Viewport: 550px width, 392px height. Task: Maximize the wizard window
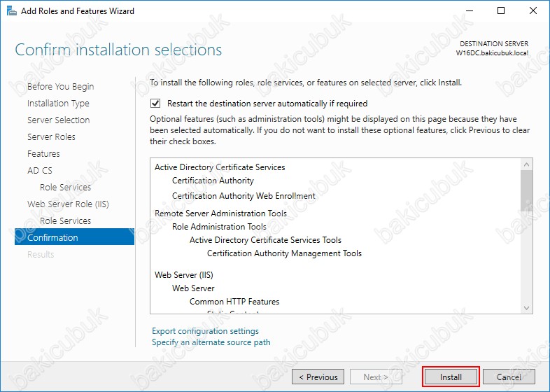(501, 11)
